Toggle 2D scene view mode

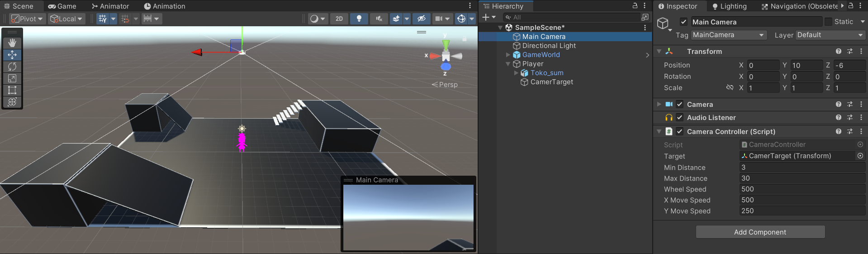coord(339,19)
